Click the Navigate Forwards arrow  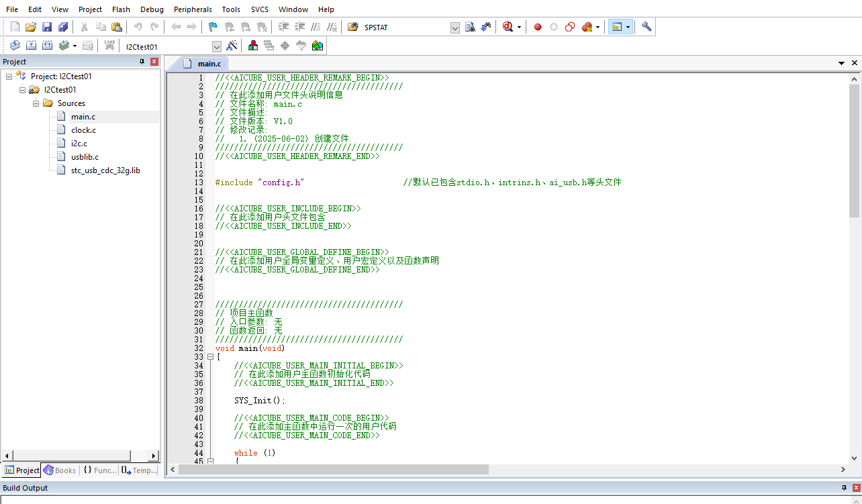tap(192, 27)
